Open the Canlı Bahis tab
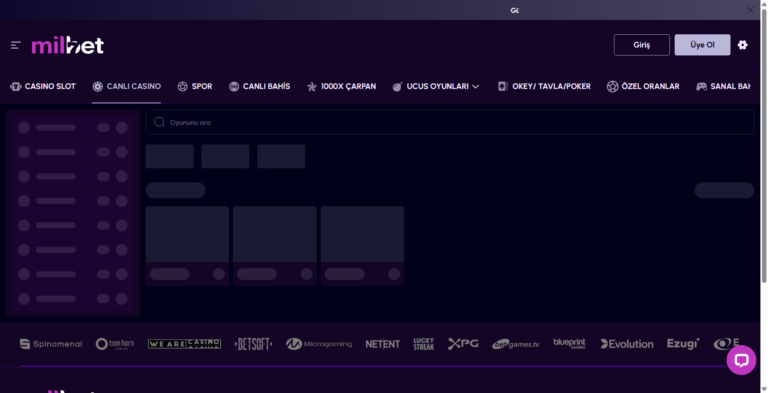Viewport: 768px width, 393px height. click(259, 87)
